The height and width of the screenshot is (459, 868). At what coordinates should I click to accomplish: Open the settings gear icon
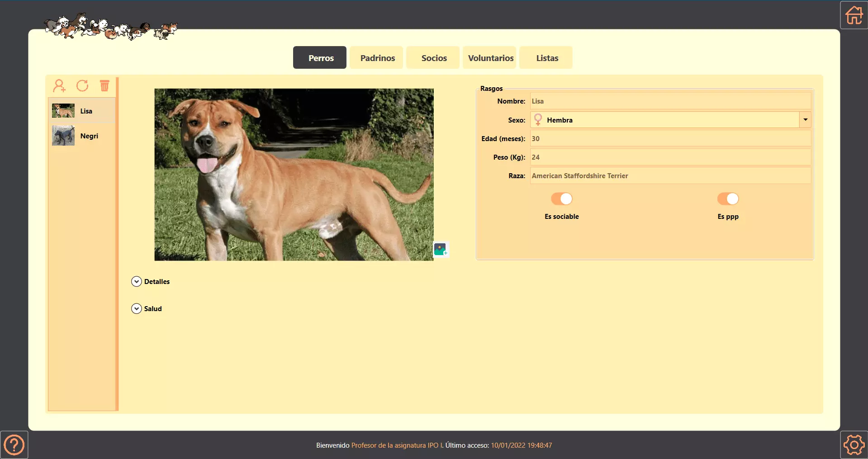(854, 445)
